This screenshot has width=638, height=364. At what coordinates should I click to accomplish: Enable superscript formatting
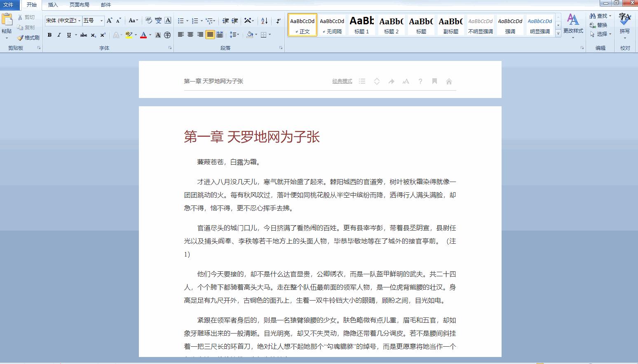coord(102,35)
